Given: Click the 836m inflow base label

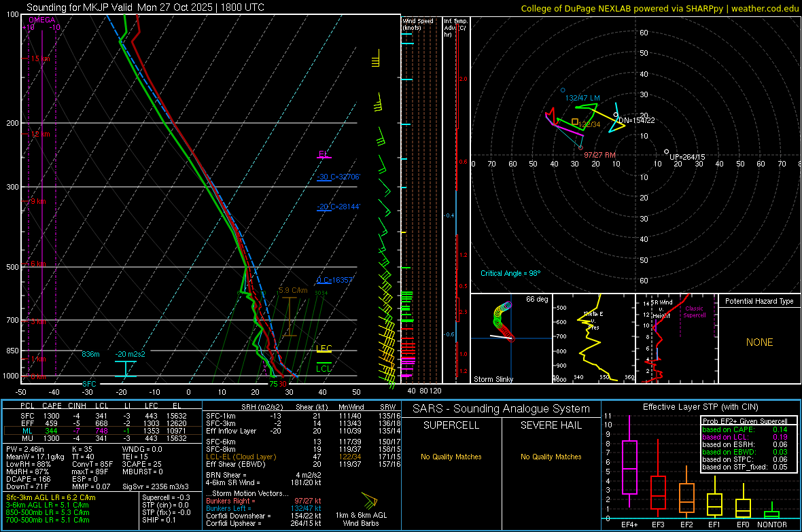Looking at the screenshot, I should 90,355.
